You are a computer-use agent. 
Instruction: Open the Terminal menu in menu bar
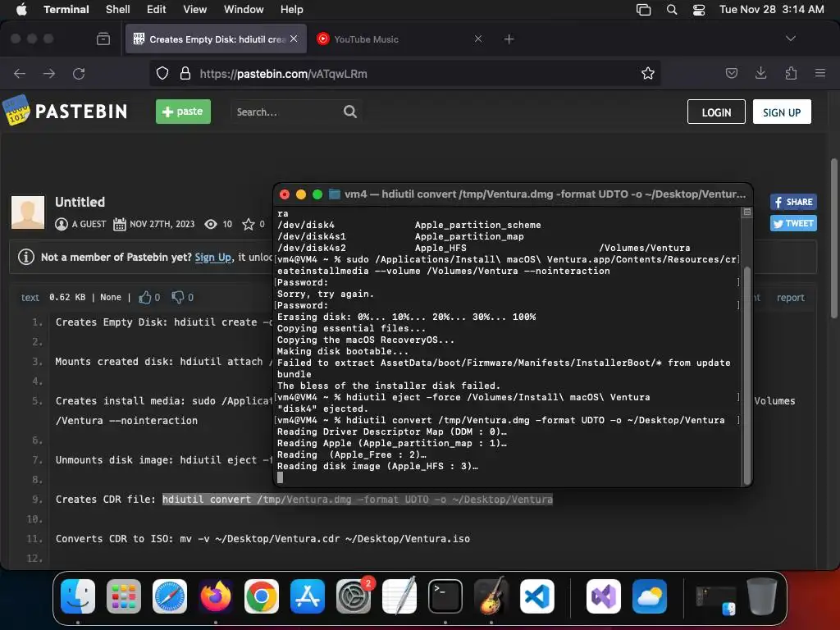[66, 9]
